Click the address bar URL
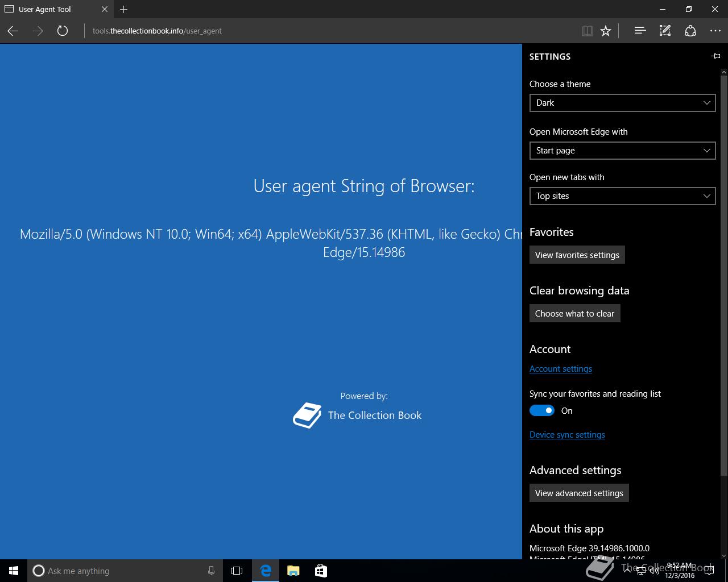This screenshot has width=728, height=582. tap(157, 31)
